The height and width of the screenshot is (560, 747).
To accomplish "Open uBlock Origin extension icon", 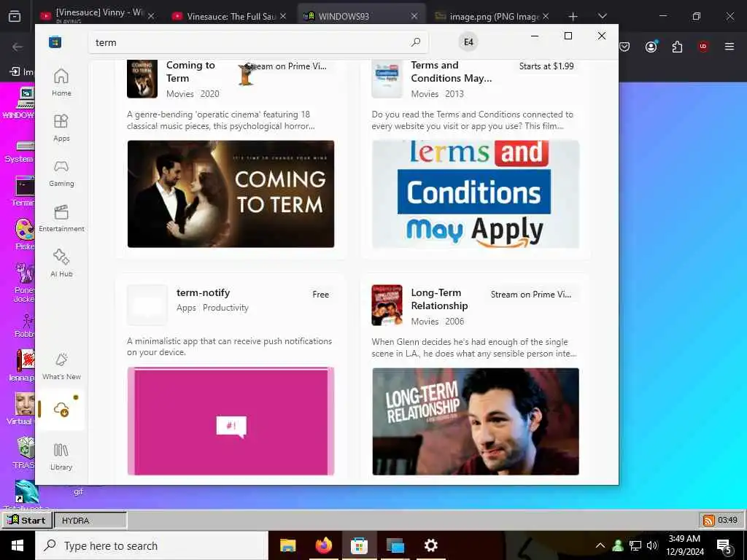I will pos(703,47).
